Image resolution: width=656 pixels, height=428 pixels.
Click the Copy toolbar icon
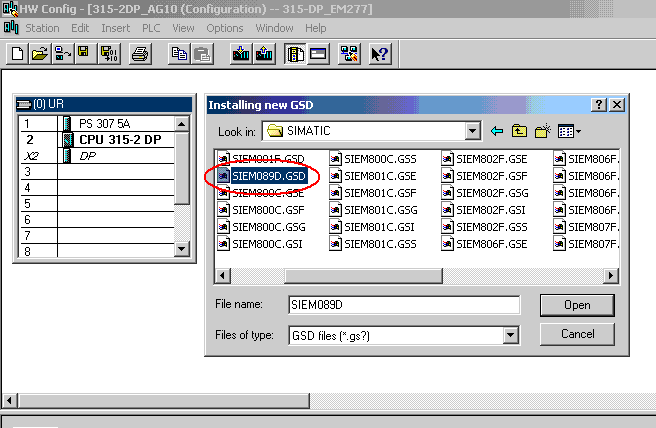click(x=179, y=53)
